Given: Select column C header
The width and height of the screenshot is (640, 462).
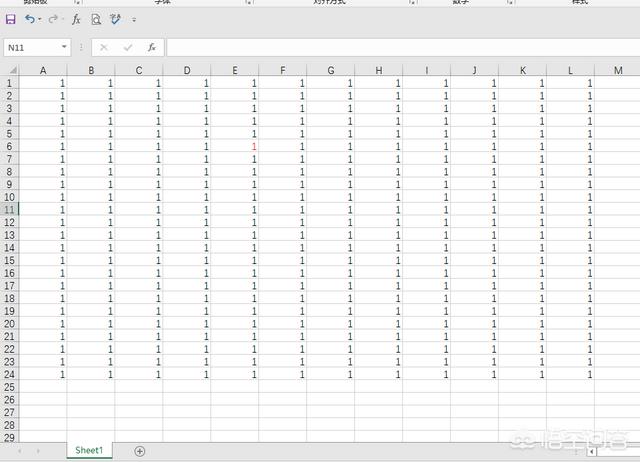Looking at the screenshot, I should (139, 70).
